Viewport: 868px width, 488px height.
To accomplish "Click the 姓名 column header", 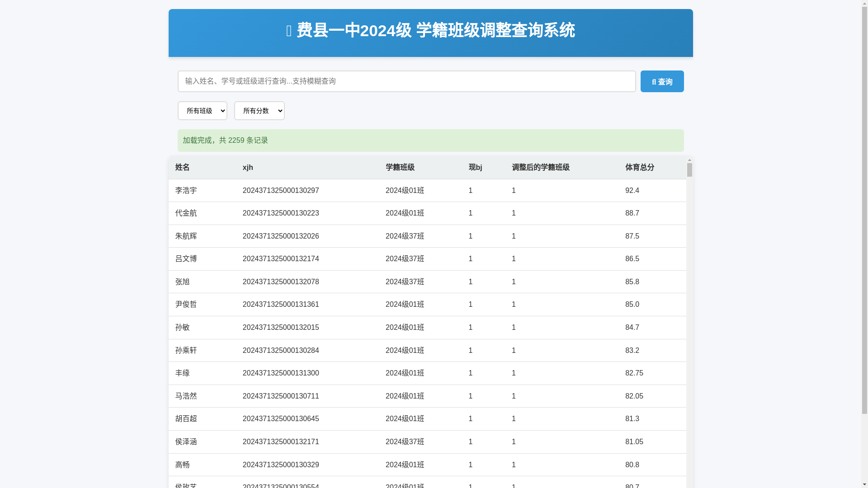I will point(182,168).
